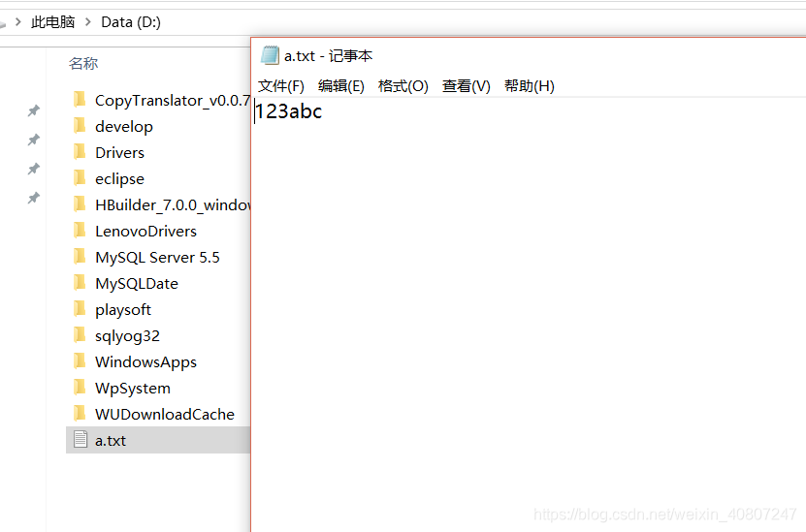Click the pin icon beside CopyTranslator row

(33, 110)
